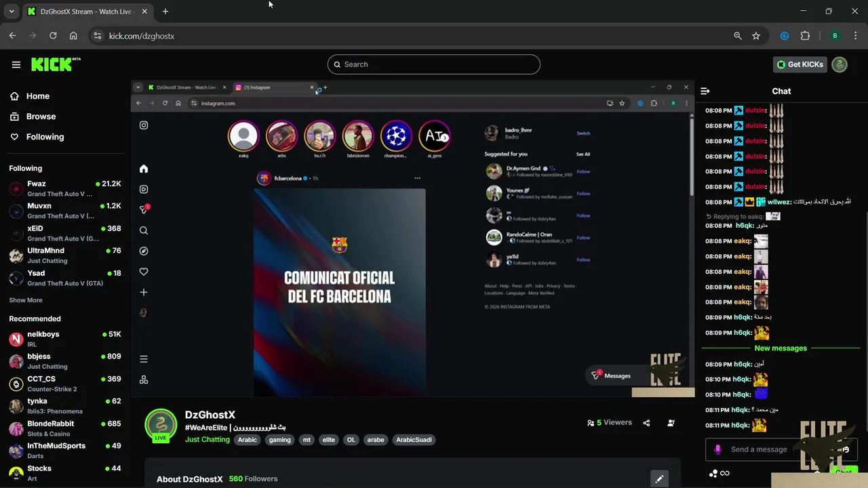Open Stocks recommended channel
Viewport: 868px width, 488px height.
click(x=66, y=473)
